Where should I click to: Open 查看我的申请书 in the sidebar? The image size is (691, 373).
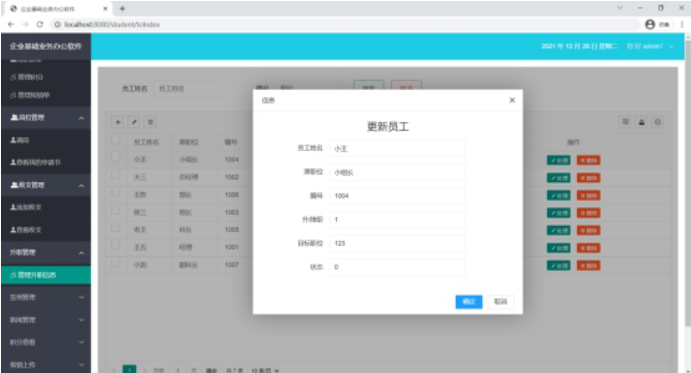coord(46,163)
